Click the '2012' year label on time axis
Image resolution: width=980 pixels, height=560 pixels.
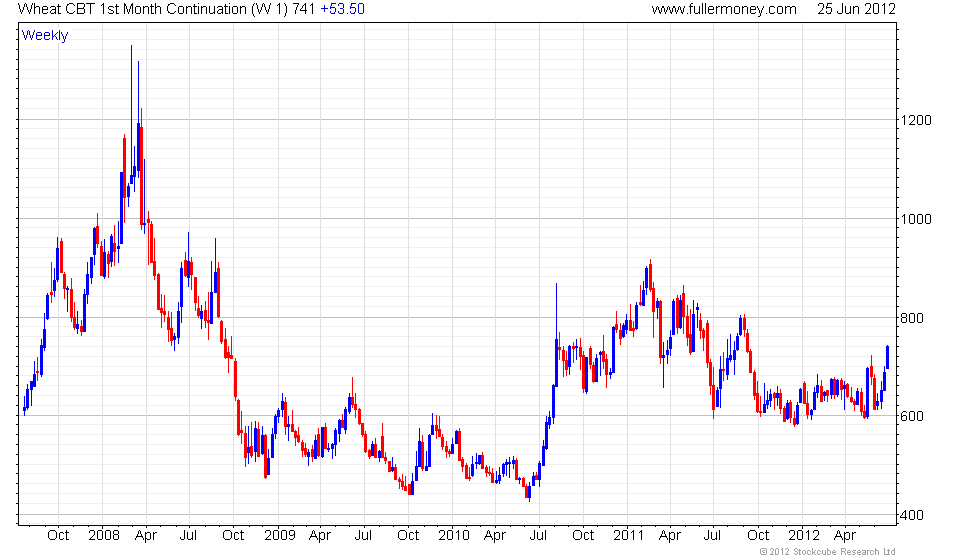coord(803,535)
